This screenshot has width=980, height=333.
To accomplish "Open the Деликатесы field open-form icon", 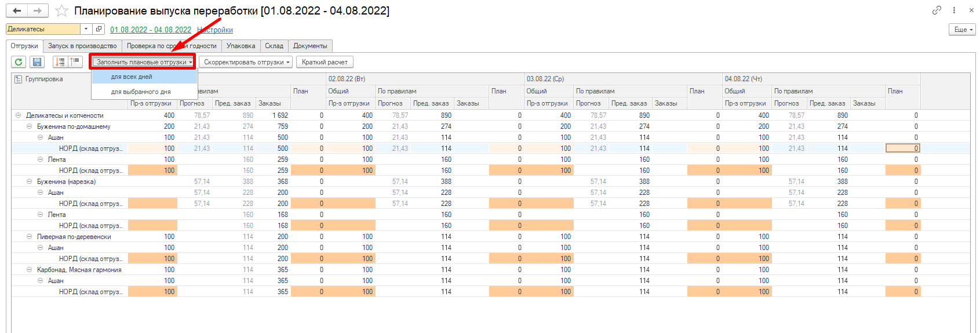I will 99,29.
